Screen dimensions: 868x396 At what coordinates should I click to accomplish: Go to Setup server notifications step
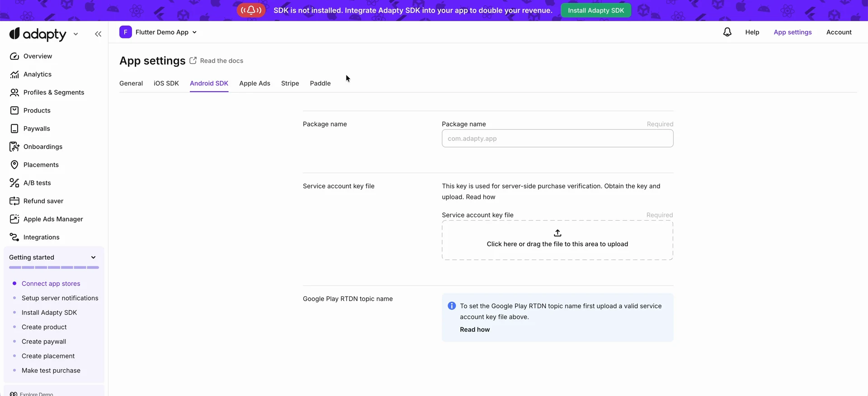click(x=60, y=298)
